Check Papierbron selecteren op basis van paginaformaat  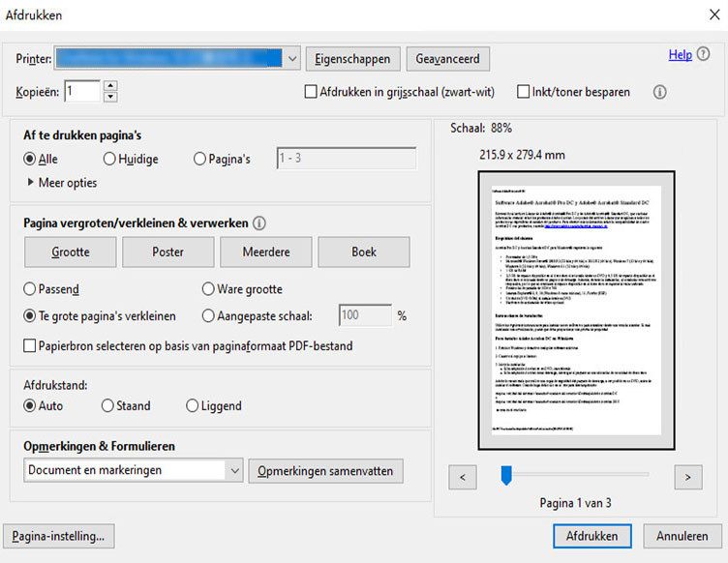pos(29,346)
